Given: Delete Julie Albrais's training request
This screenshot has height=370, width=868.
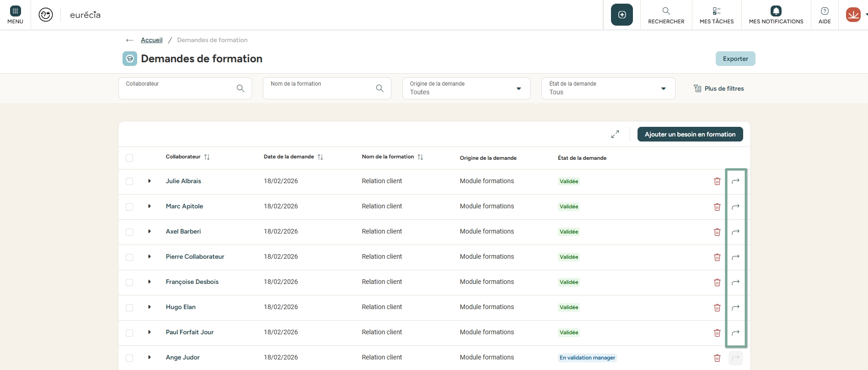Looking at the screenshot, I should [717, 181].
